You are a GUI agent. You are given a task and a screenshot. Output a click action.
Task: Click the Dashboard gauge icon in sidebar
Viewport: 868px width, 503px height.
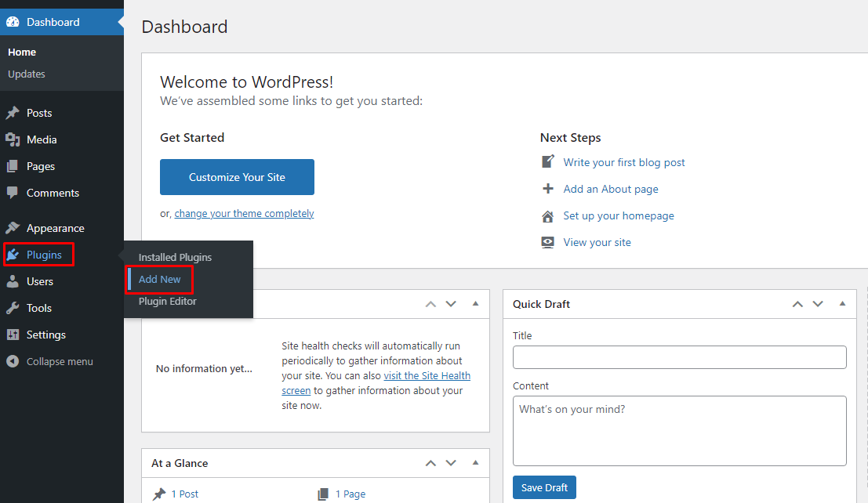point(13,22)
